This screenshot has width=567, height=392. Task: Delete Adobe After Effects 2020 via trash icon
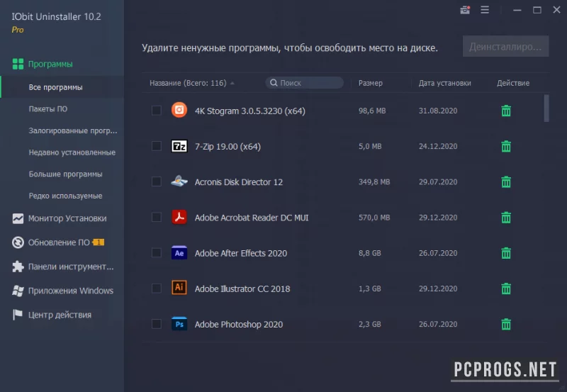(506, 253)
